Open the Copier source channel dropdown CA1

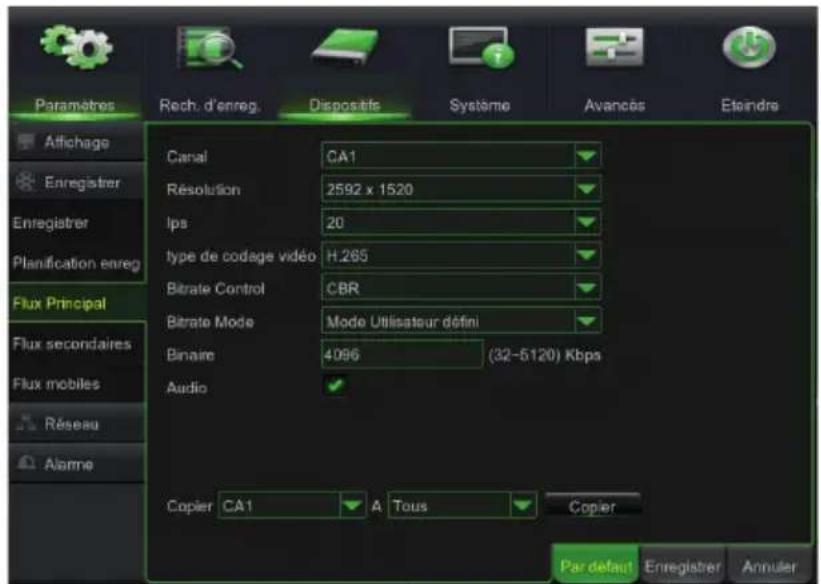pyautogui.click(x=292, y=505)
